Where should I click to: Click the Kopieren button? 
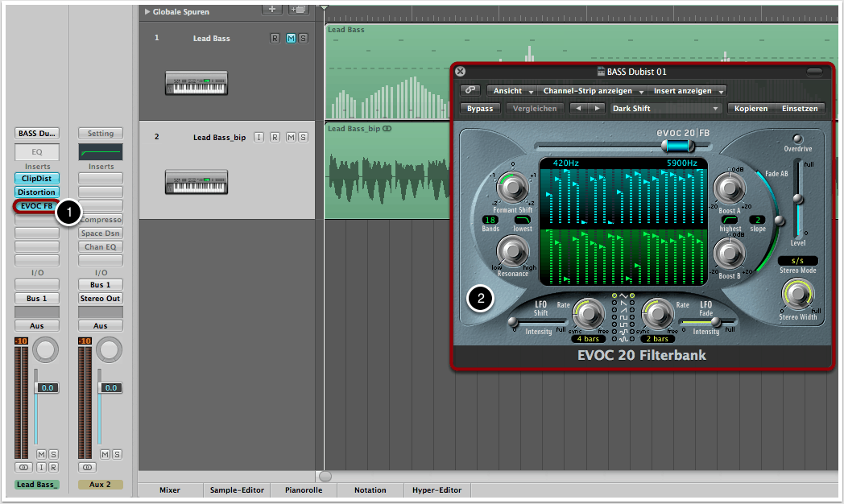[750, 108]
